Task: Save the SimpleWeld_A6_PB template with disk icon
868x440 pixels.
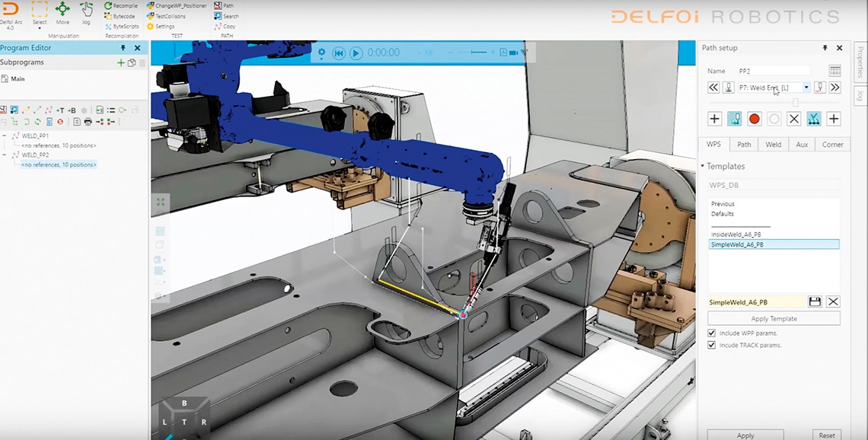Action: [815, 302]
